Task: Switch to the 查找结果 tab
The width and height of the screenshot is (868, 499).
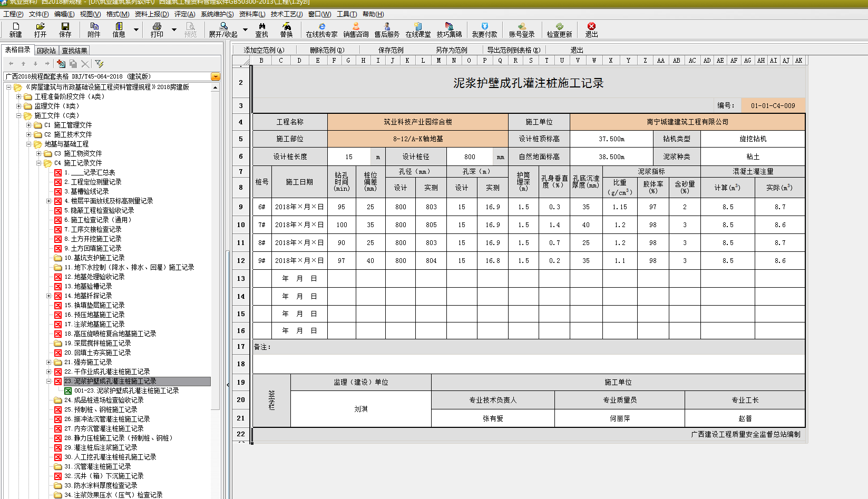Action: pos(74,51)
